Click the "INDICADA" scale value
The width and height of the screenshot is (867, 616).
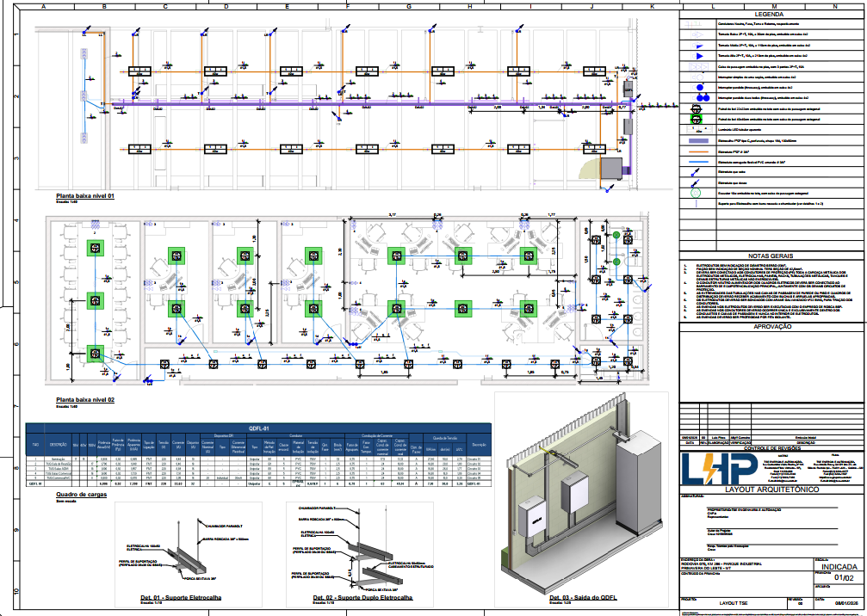click(839, 567)
